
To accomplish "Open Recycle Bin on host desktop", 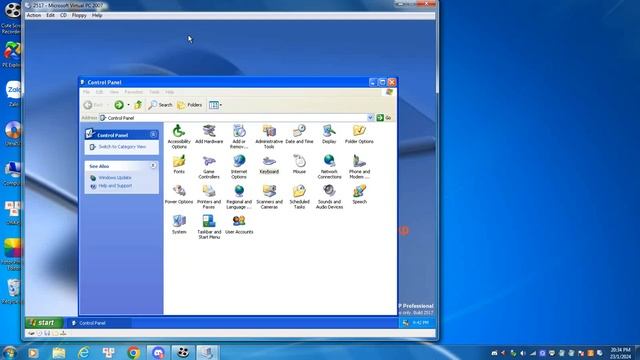I will [x=13, y=291].
